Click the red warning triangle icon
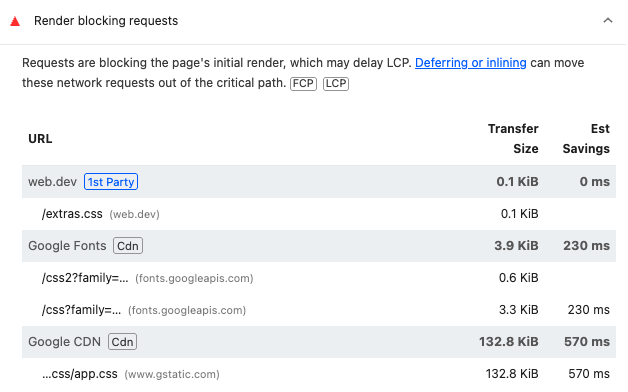 pos(15,21)
